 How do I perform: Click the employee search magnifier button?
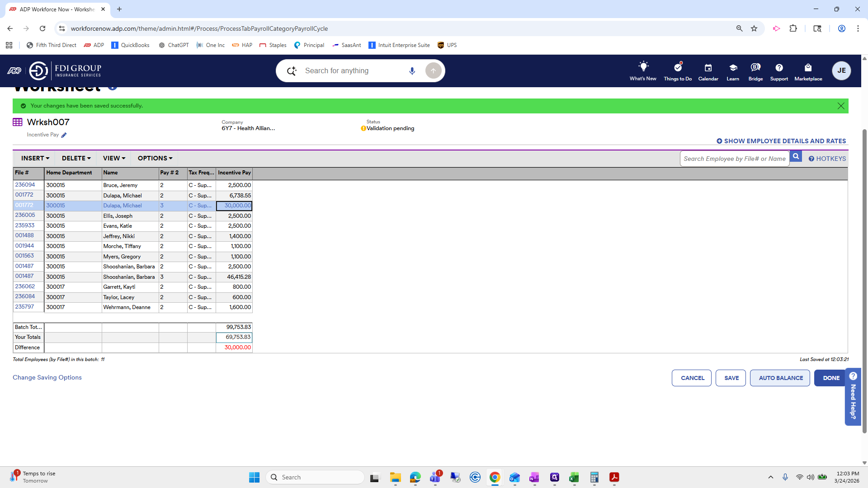[x=796, y=156]
